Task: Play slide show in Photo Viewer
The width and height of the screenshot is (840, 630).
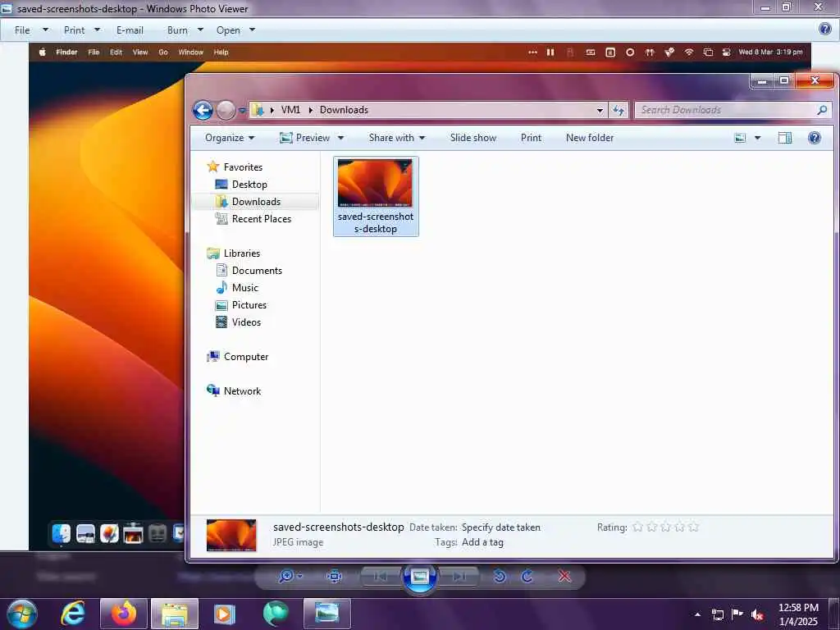Action: pyautogui.click(x=419, y=577)
